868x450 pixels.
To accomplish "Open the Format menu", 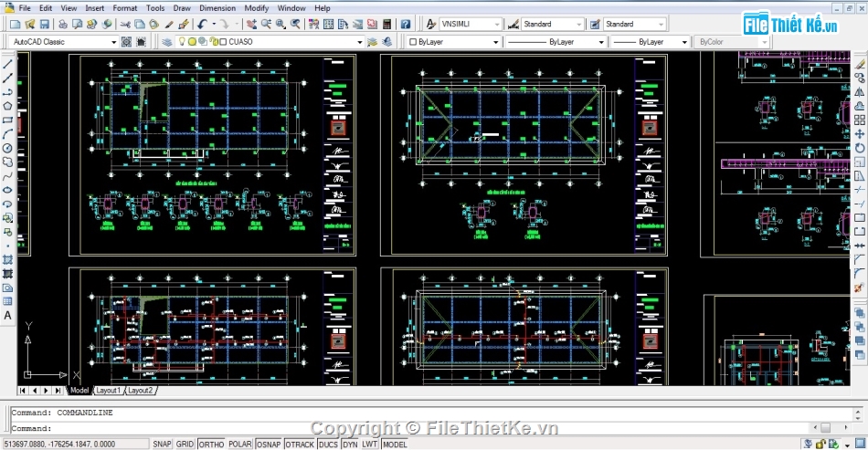I will (x=125, y=8).
